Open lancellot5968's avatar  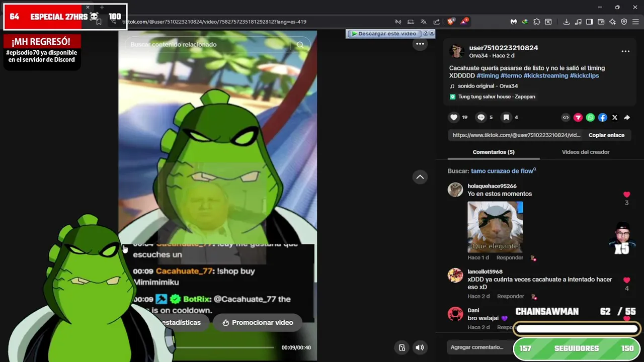coord(455,276)
